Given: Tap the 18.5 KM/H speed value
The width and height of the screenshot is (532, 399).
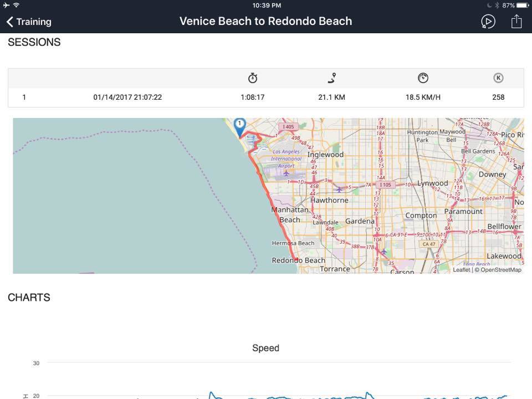Looking at the screenshot, I should 423,98.
